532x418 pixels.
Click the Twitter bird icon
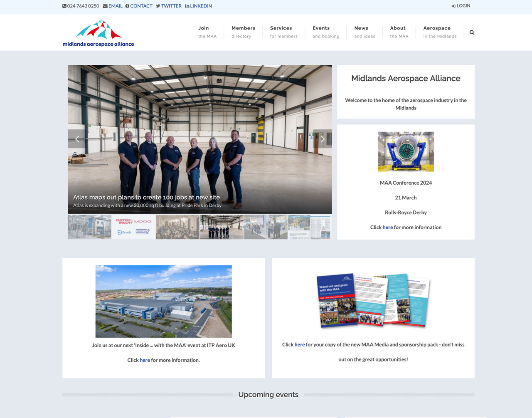(x=158, y=6)
